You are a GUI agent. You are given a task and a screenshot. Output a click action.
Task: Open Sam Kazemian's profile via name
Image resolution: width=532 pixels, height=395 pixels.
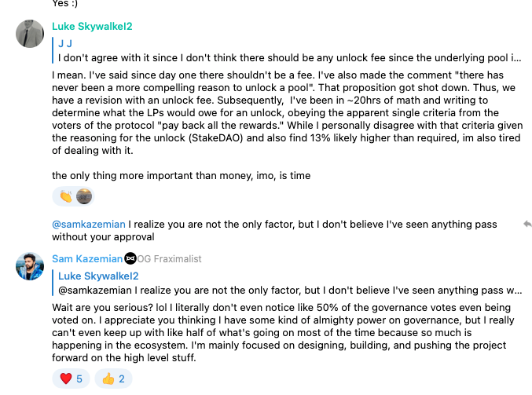click(86, 258)
